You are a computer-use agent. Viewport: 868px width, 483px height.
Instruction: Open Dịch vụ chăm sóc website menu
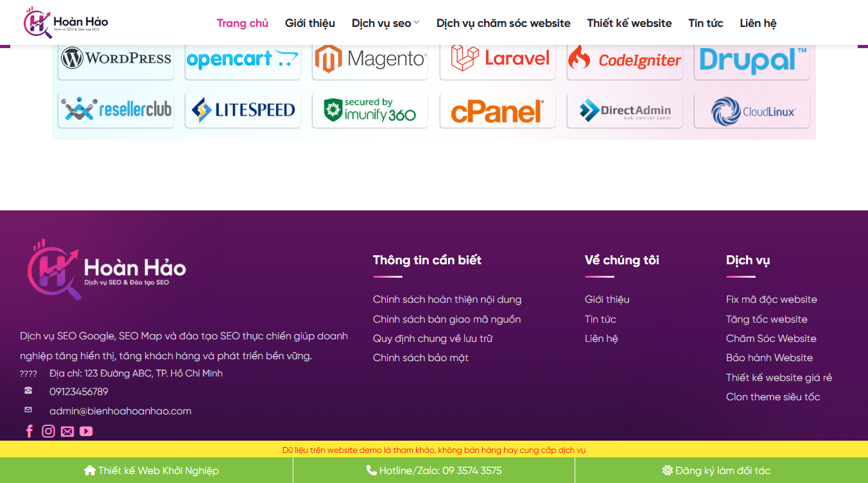coord(503,23)
